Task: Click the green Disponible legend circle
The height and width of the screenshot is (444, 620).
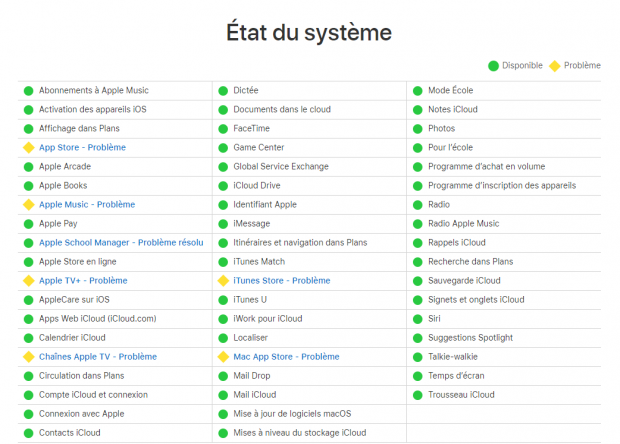Action: tap(493, 66)
